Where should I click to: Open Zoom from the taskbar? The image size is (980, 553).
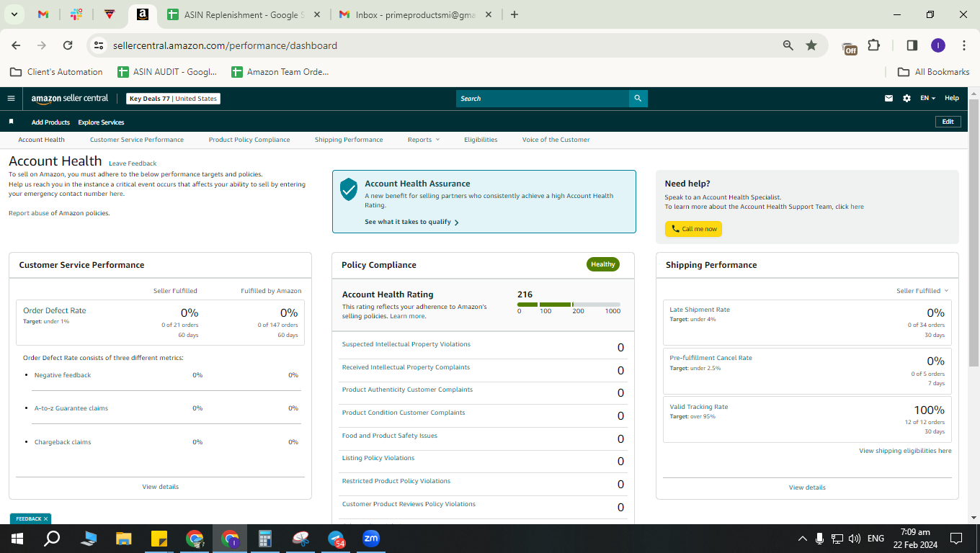(371, 539)
